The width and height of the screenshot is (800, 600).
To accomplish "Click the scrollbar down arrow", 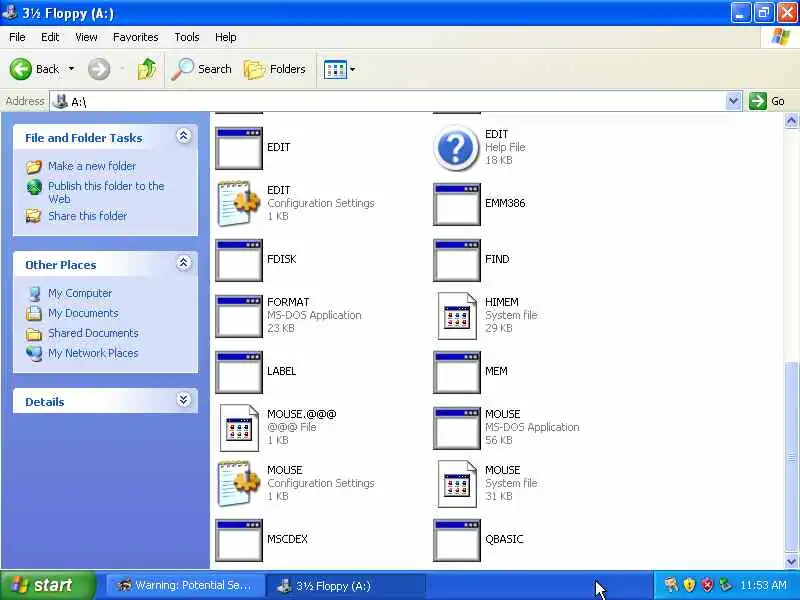I will pyautogui.click(x=791, y=561).
